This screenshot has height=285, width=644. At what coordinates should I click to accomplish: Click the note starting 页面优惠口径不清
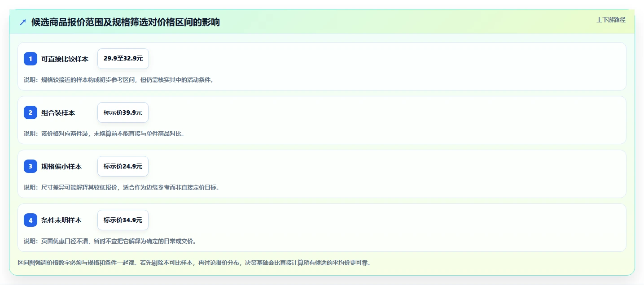coord(110,241)
